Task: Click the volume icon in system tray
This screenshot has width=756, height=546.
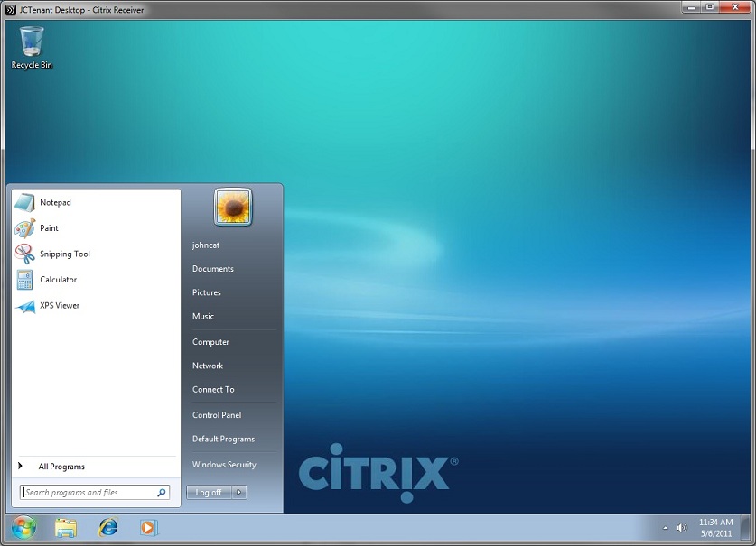Action: (x=683, y=525)
